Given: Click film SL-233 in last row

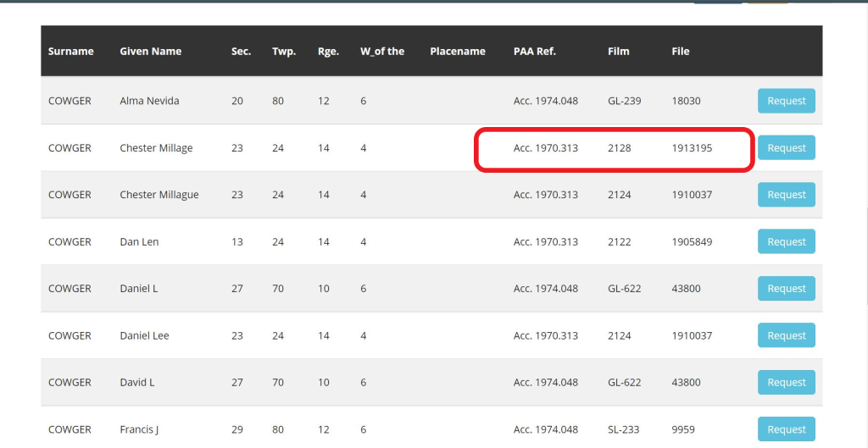Looking at the screenshot, I should click(x=623, y=429).
